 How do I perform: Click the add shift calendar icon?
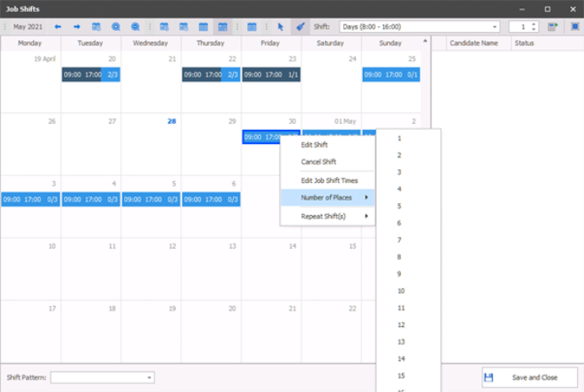pyautogui.click(x=553, y=27)
